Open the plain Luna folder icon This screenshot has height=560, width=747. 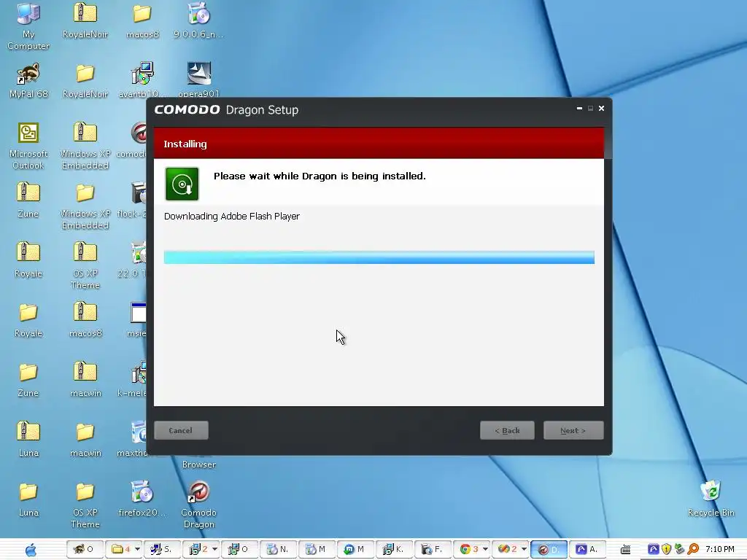28,499
